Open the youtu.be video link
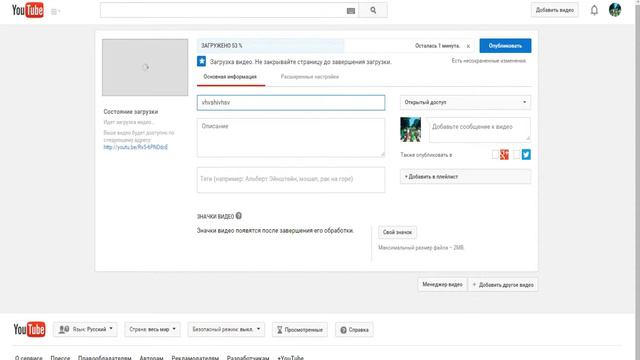The height and width of the screenshot is (360, 640). point(136,147)
